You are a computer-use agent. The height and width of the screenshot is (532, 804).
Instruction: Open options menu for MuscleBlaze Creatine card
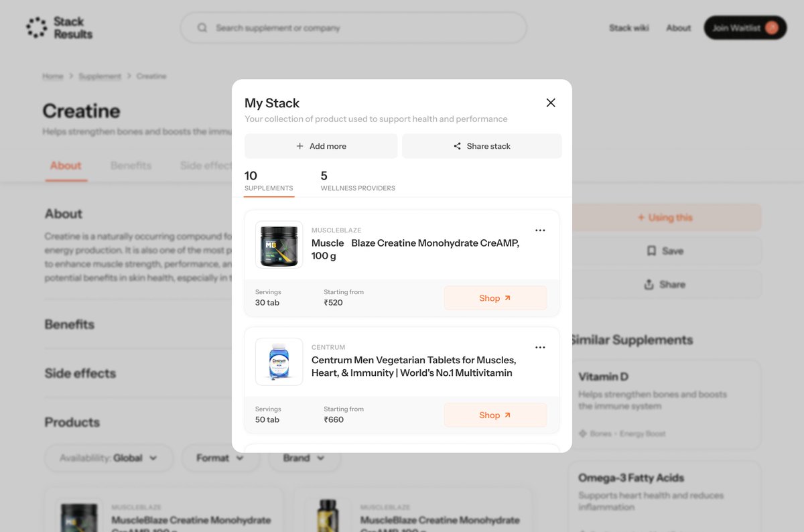click(540, 230)
